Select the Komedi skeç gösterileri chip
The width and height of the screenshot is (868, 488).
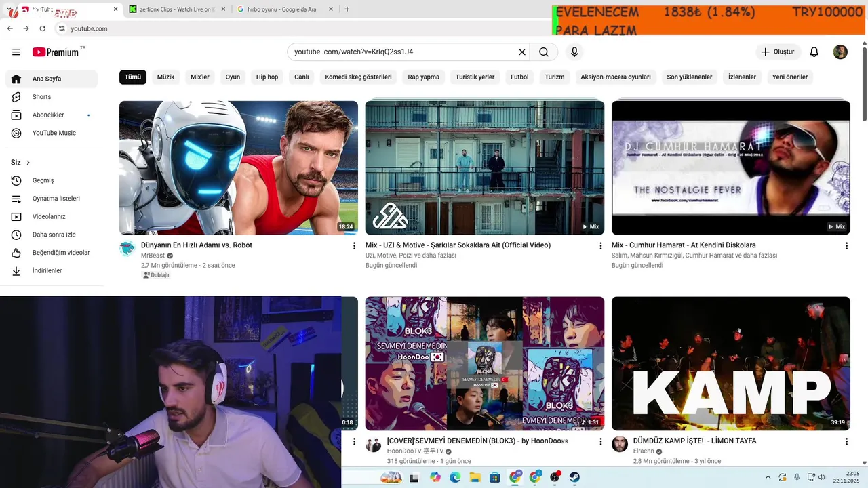coord(358,77)
